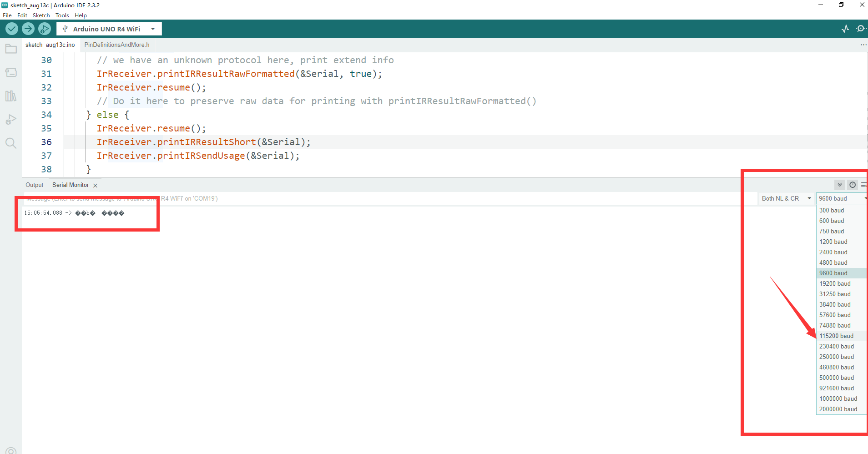Choose 2400 baud option
The image size is (868, 454).
pos(841,252)
